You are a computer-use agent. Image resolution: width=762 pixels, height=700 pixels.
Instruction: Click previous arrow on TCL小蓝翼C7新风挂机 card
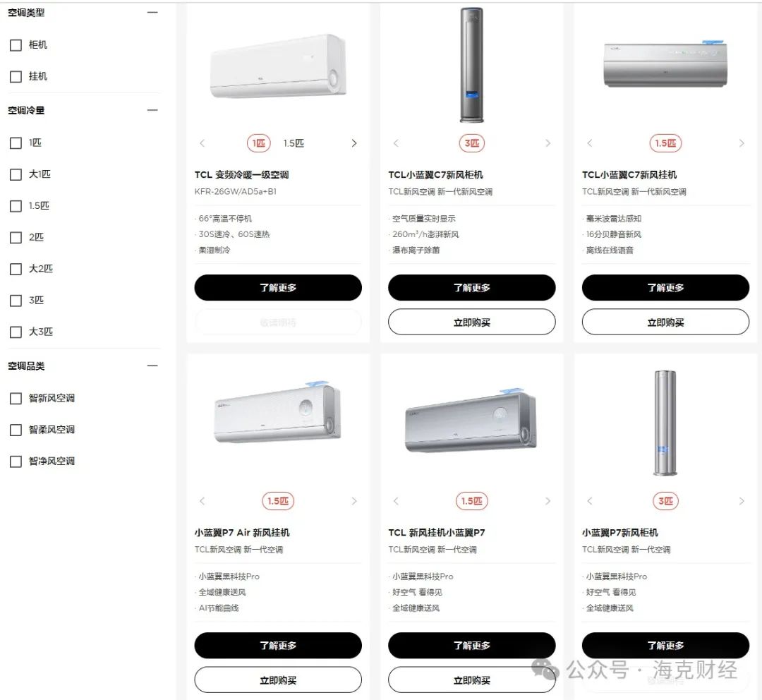coord(589,143)
